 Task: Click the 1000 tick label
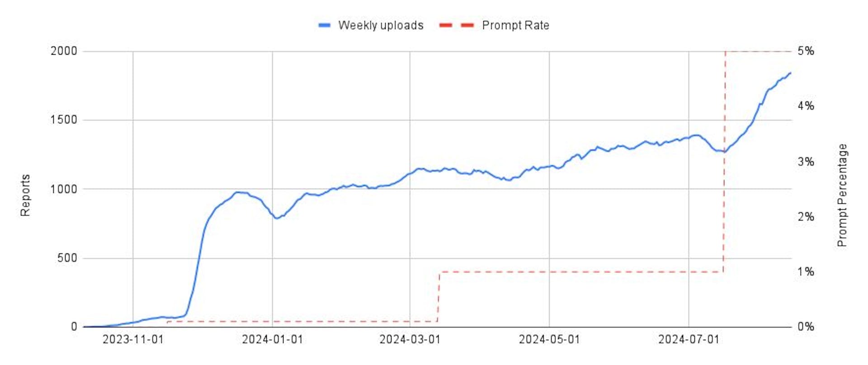[x=64, y=189]
